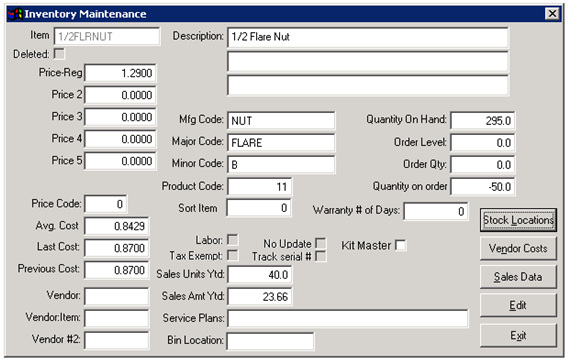568x363 pixels.
Task: Click the Description field '1/2 Flare Nut'
Action: (368, 37)
